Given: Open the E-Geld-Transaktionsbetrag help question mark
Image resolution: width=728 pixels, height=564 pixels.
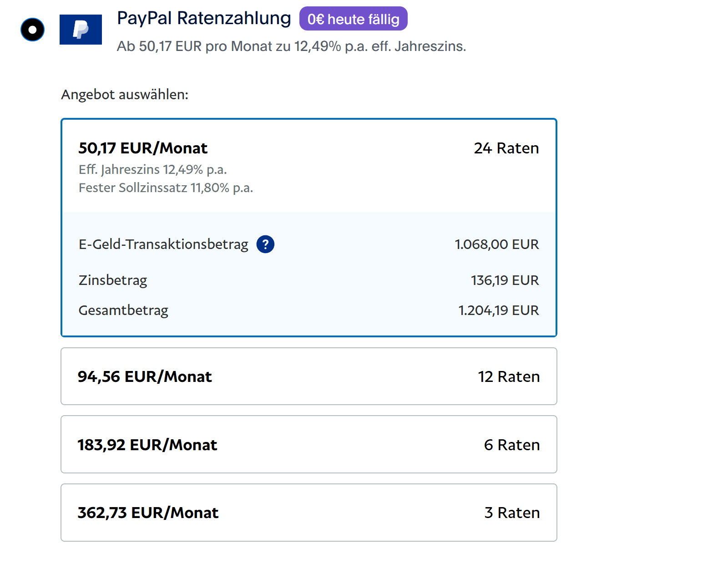Looking at the screenshot, I should coord(265,244).
